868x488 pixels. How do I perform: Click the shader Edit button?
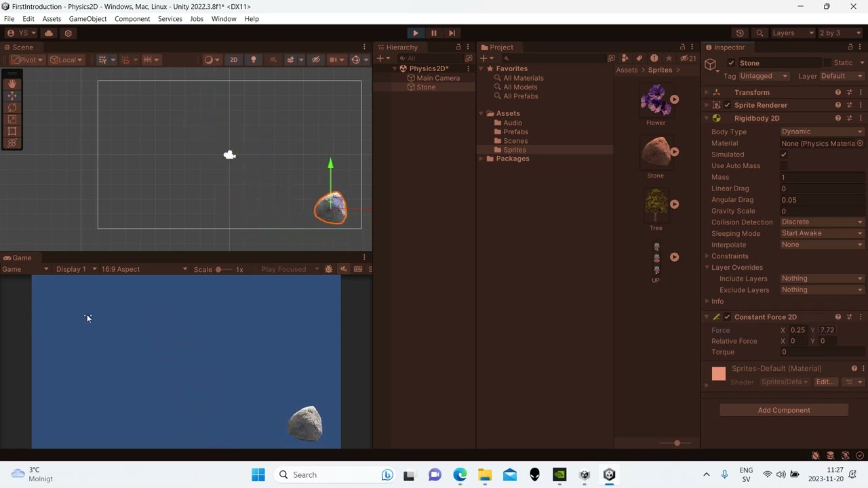pyautogui.click(x=825, y=382)
